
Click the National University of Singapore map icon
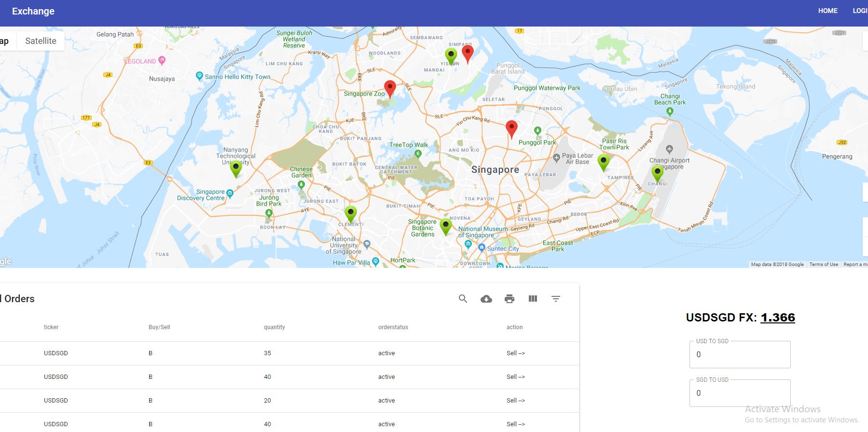(367, 244)
